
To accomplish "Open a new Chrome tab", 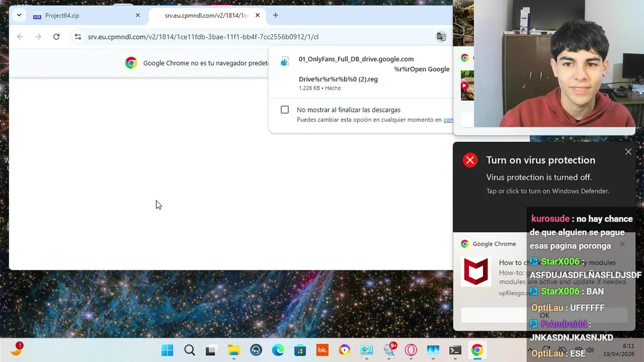I will click(275, 16).
